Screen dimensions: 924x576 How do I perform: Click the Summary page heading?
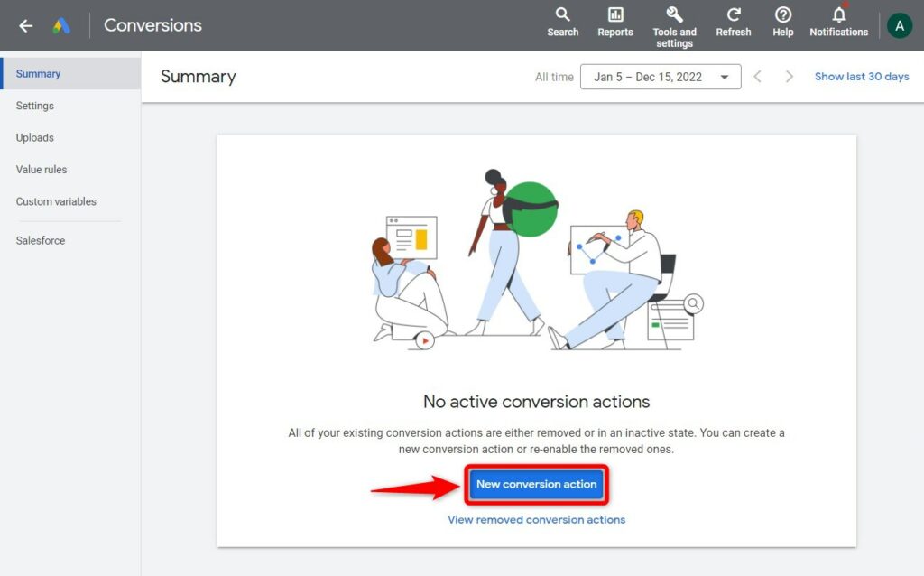point(198,77)
